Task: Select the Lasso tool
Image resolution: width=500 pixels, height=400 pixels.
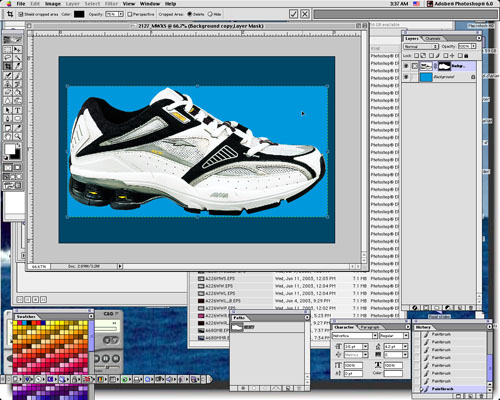Action: [x=8, y=57]
